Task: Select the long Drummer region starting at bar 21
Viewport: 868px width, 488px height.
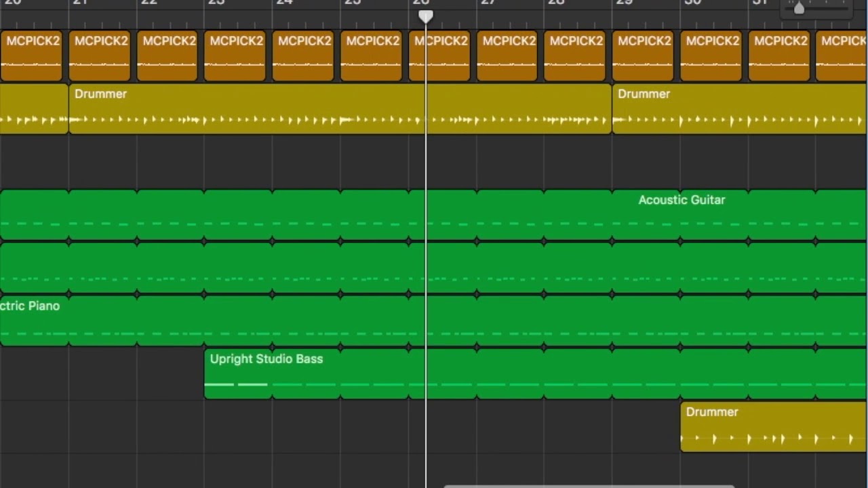Action: tap(340, 108)
